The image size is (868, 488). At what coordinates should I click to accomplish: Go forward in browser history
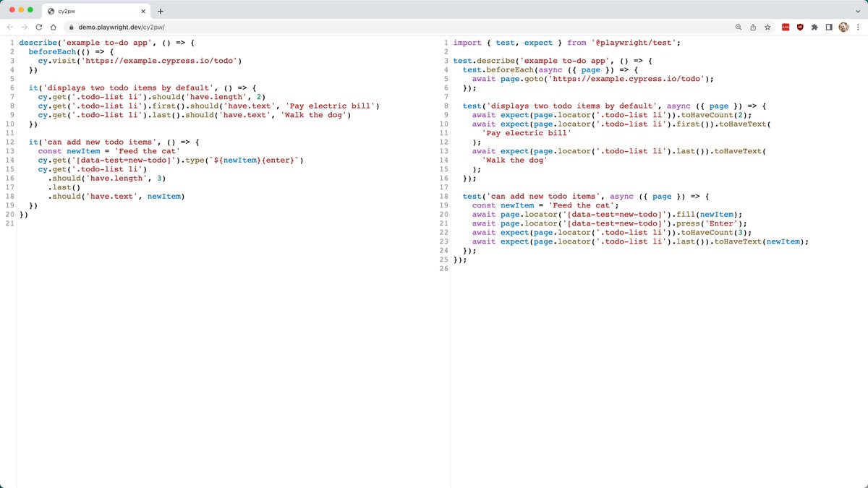click(x=25, y=27)
